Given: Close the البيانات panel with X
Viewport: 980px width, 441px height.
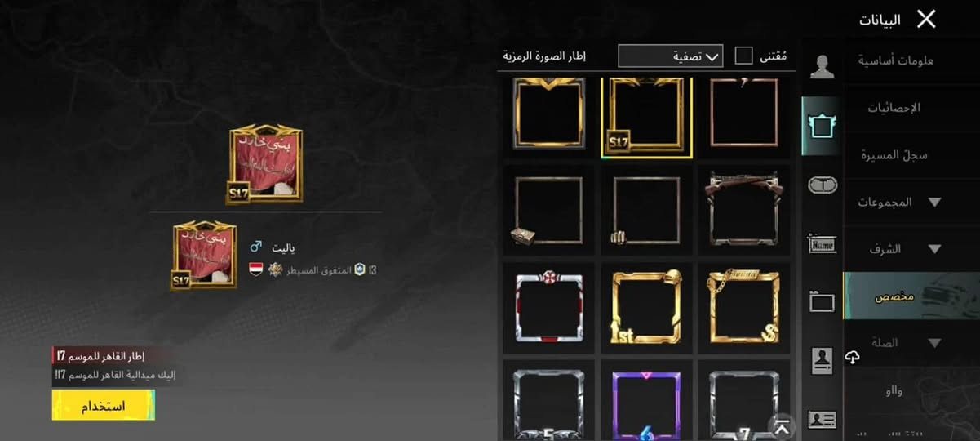Looking at the screenshot, I should pos(926,19).
